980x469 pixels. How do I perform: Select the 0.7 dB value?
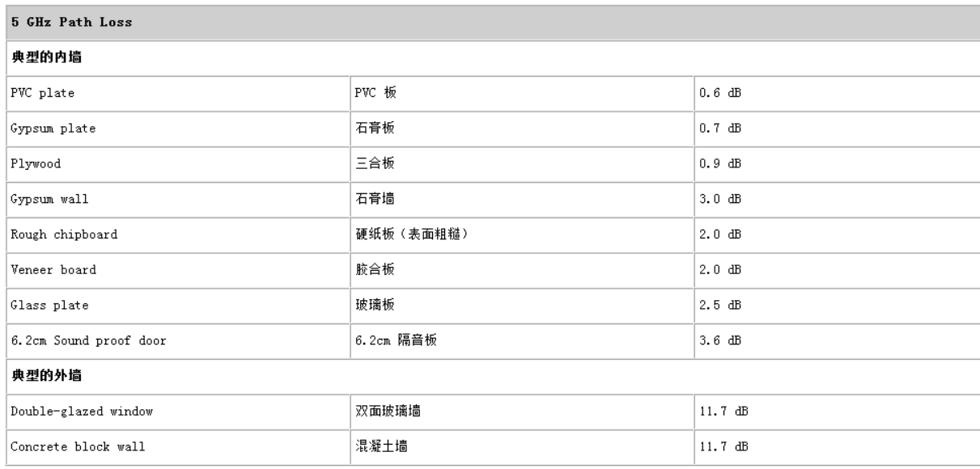tap(720, 128)
